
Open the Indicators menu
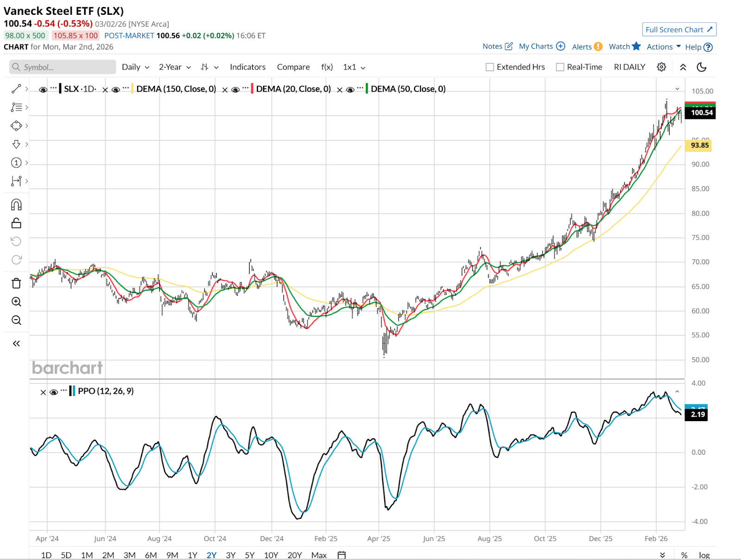pos(247,67)
